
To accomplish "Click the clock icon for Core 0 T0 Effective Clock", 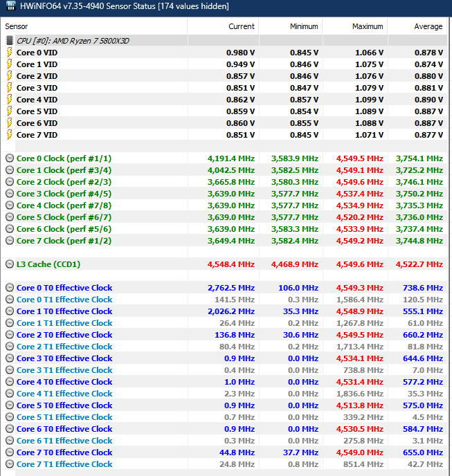I will click(x=10, y=288).
